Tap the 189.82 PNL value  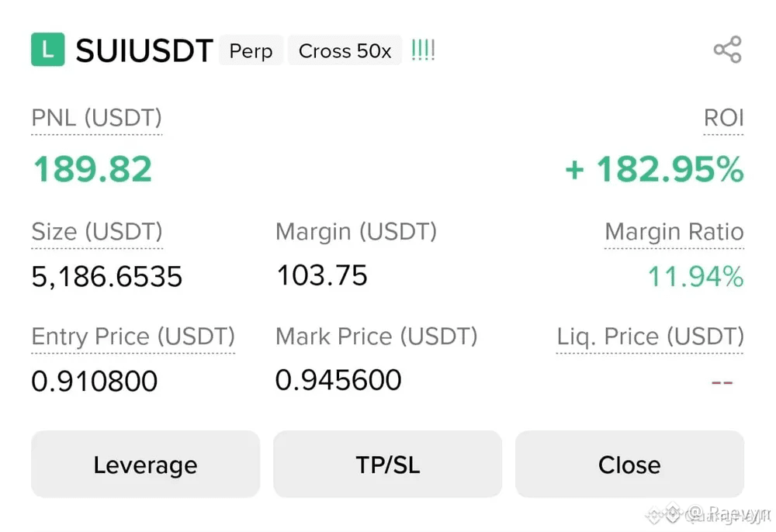92,169
